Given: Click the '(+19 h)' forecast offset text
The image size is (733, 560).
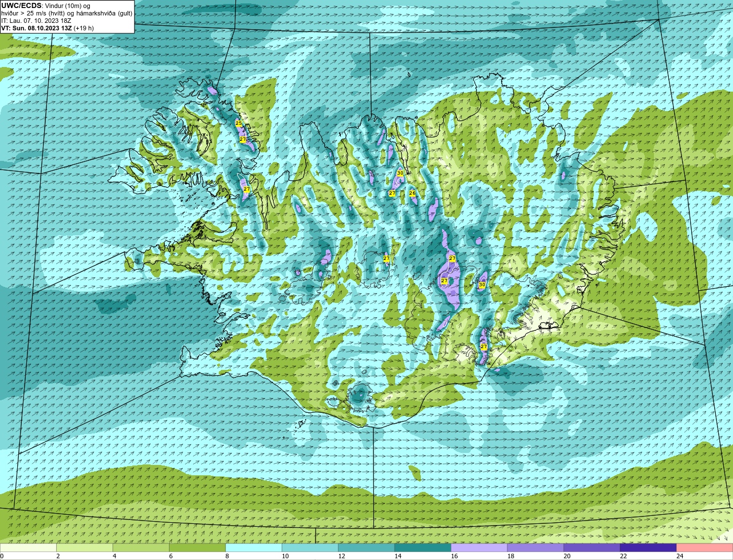Looking at the screenshot, I should (x=84, y=28).
